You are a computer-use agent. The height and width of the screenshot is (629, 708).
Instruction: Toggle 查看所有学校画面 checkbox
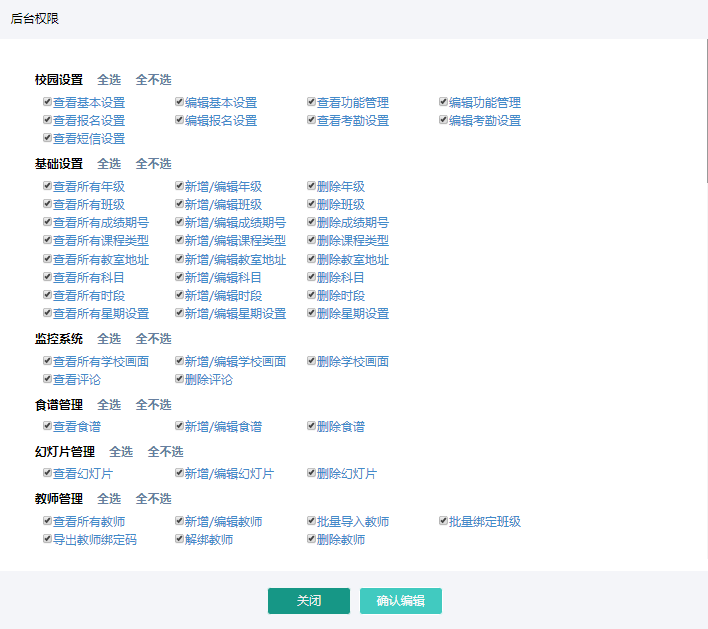tap(47, 361)
